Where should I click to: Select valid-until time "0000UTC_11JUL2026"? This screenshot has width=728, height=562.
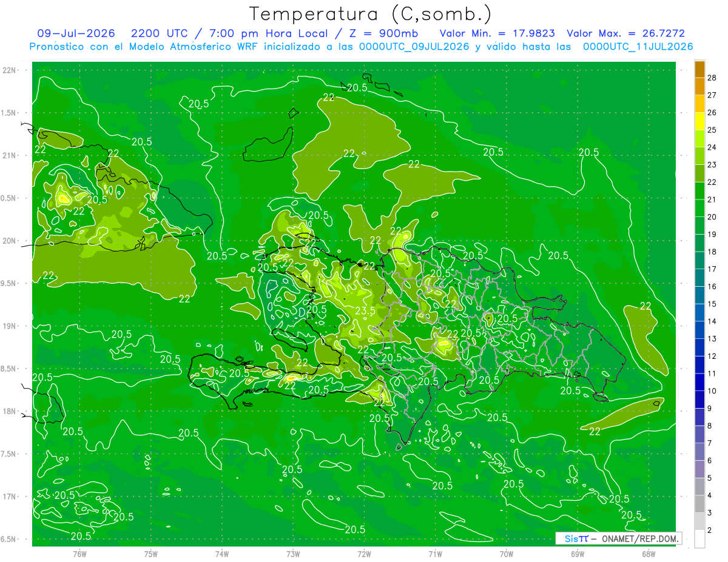(638, 47)
